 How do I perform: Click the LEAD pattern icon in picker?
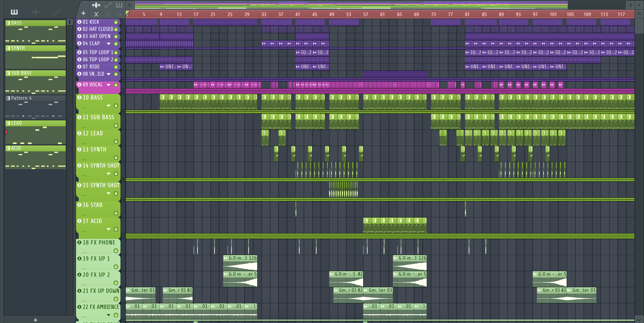[8, 123]
